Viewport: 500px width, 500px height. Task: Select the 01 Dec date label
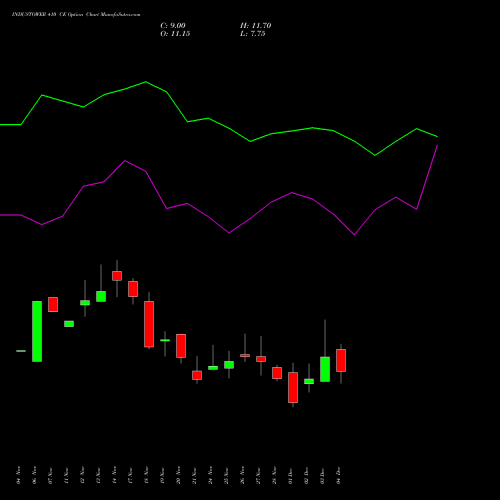tap(290, 475)
